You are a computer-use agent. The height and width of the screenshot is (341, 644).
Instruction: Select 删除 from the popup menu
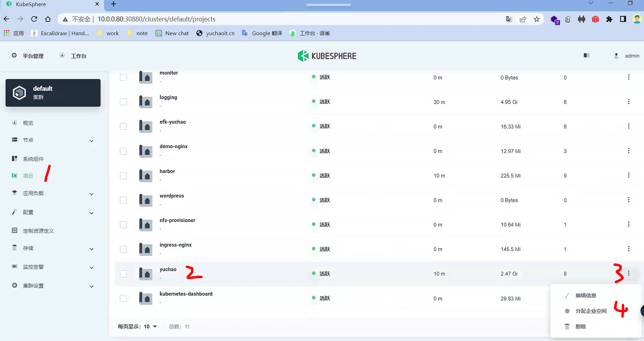coord(581,327)
